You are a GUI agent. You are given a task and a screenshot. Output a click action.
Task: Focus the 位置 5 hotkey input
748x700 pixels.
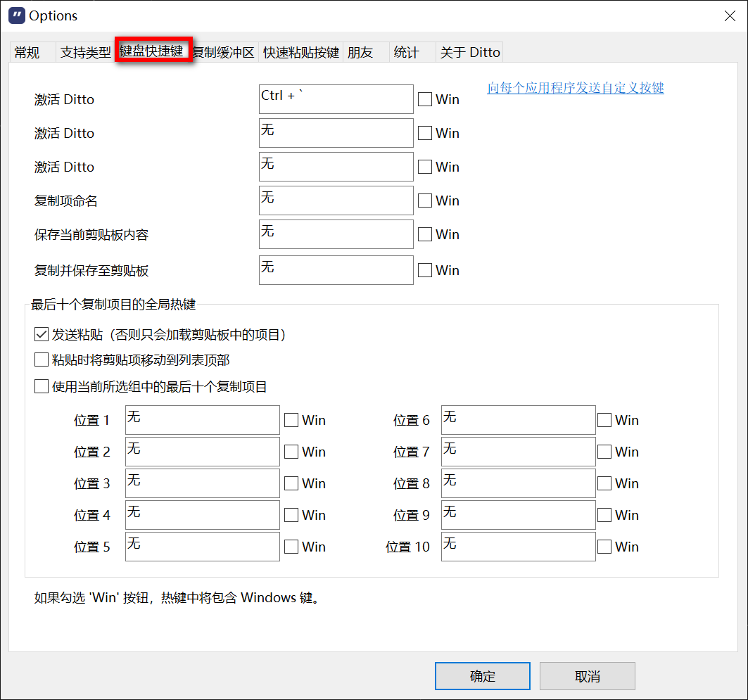point(203,547)
